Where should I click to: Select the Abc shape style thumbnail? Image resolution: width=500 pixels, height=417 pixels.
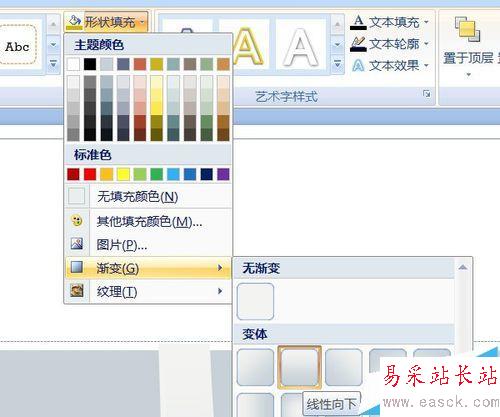coord(17,45)
